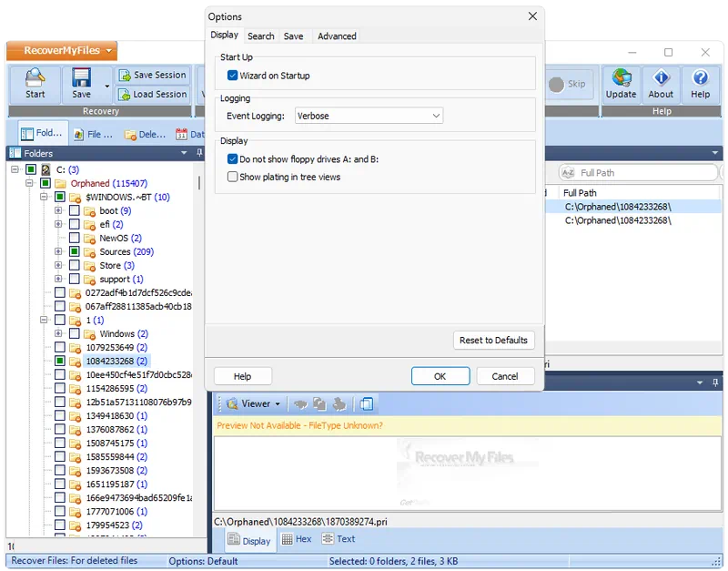Click the C: drive icon in tree

pyautogui.click(x=45, y=169)
